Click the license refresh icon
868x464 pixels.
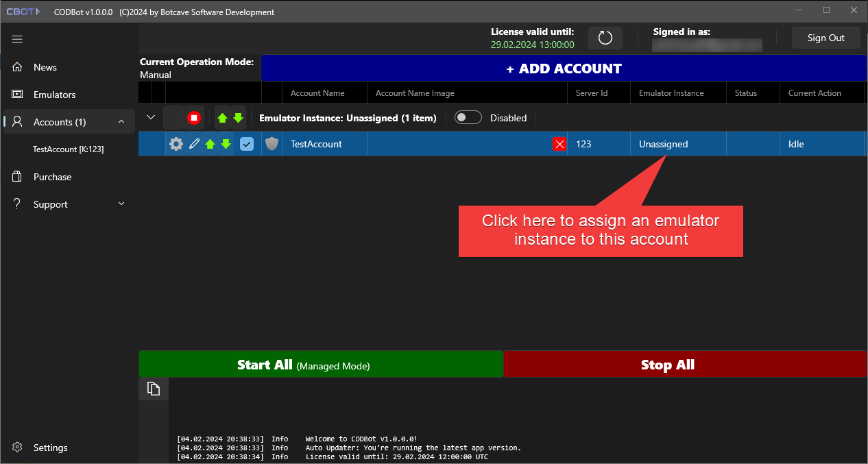605,38
